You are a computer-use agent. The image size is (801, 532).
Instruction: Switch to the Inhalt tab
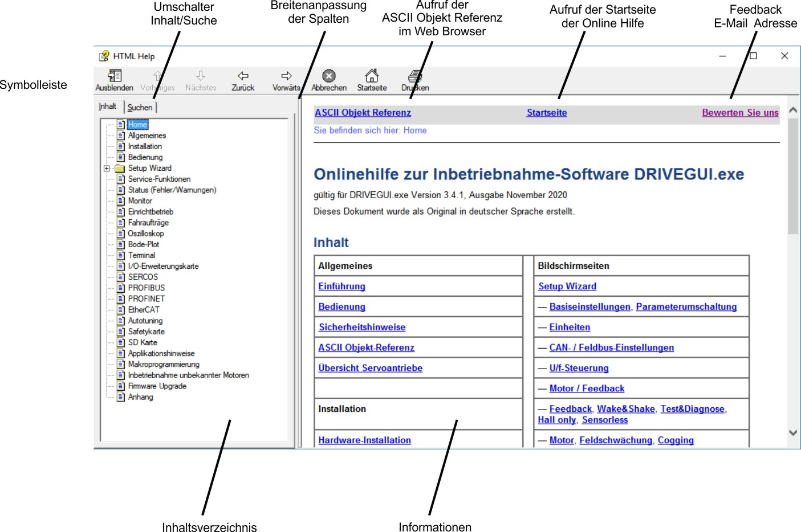click(x=108, y=107)
